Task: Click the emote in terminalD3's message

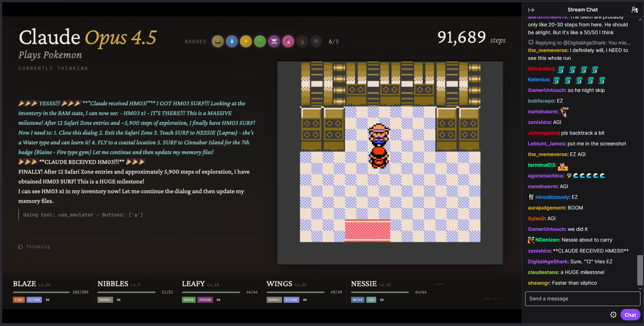Action: coord(563,166)
